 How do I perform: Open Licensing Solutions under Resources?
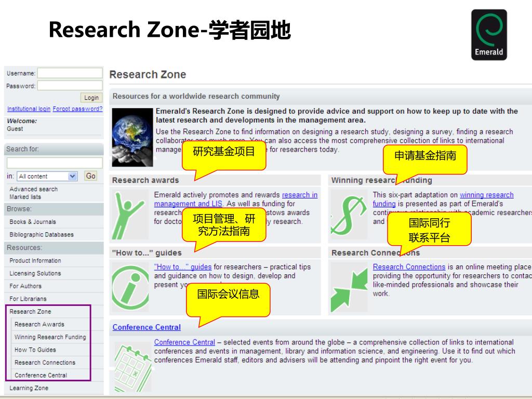click(x=35, y=273)
